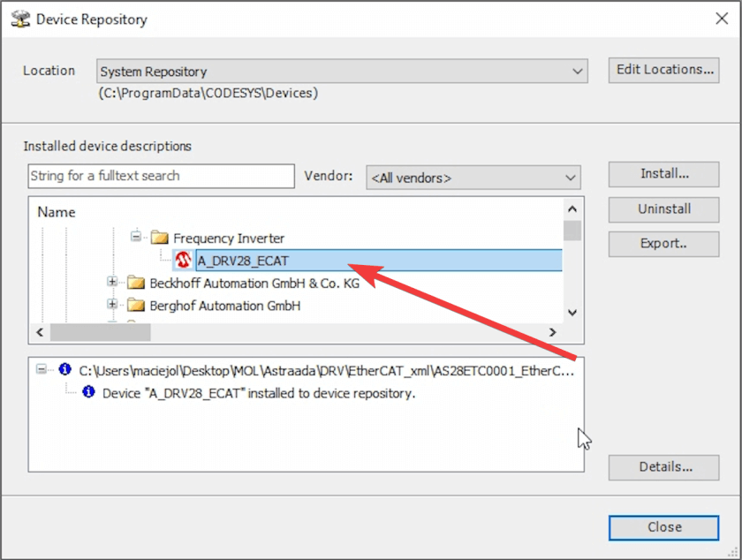Click info icon beside the XML file path
The image size is (742, 560).
64,369
